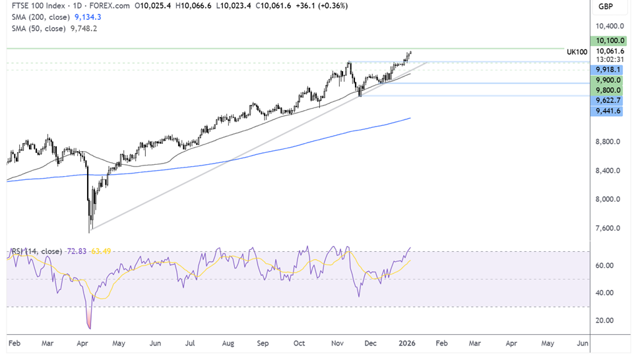Click the 10,100.0 green price level tag
640x364 pixels.
[610, 40]
